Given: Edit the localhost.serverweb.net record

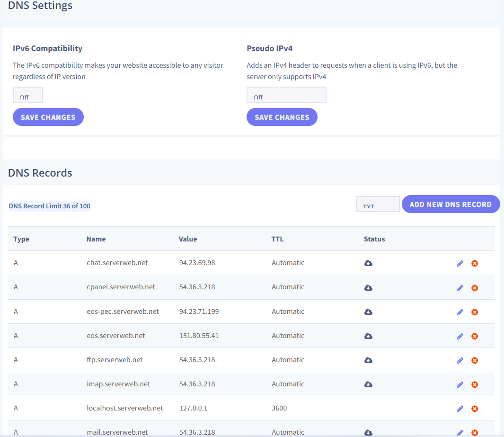Looking at the screenshot, I should [x=460, y=409].
